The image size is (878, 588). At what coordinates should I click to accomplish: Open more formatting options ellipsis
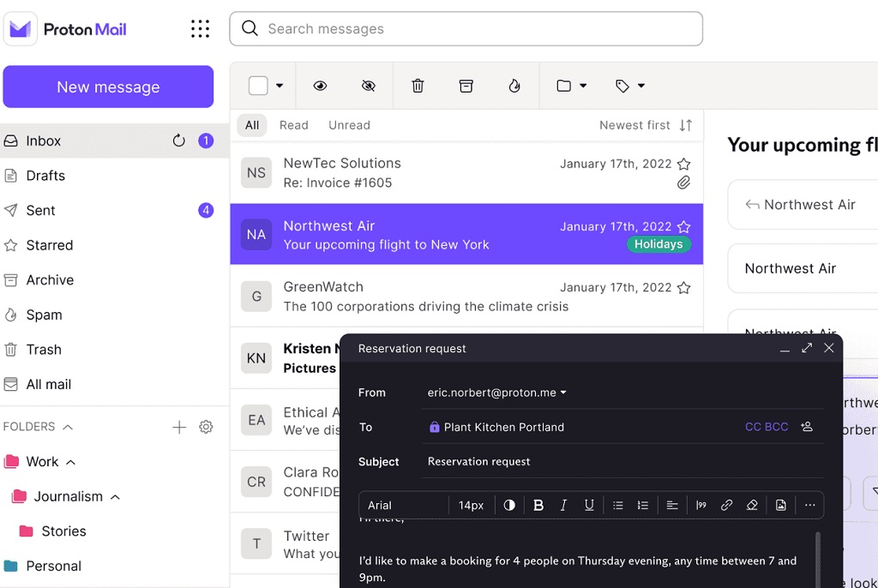[x=809, y=505]
